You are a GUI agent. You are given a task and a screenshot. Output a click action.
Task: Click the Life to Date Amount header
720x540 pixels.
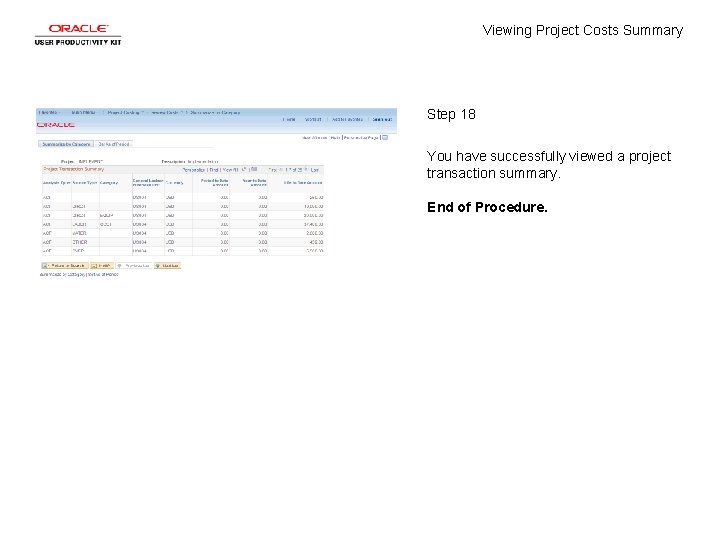303,183
